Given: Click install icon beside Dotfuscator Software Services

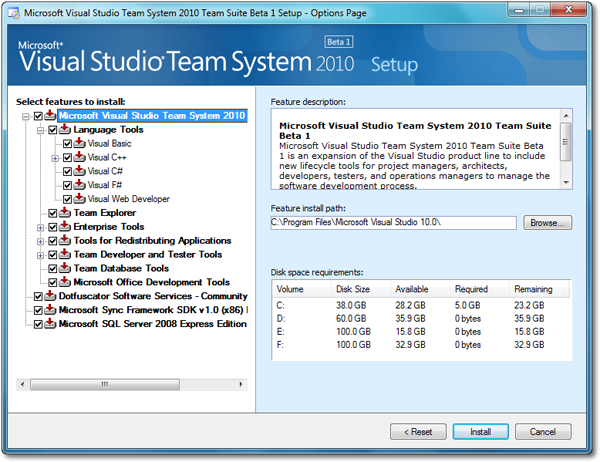Looking at the screenshot, I should point(50,295).
